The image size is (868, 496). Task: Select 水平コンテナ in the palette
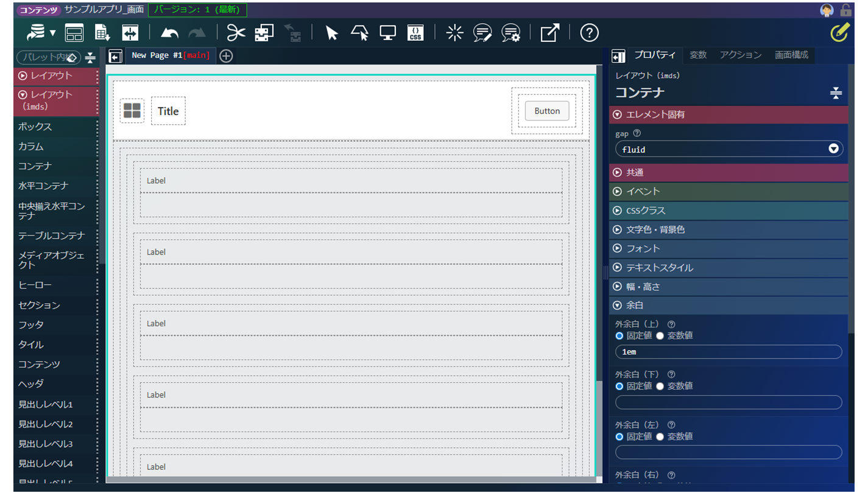pyautogui.click(x=56, y=186)
